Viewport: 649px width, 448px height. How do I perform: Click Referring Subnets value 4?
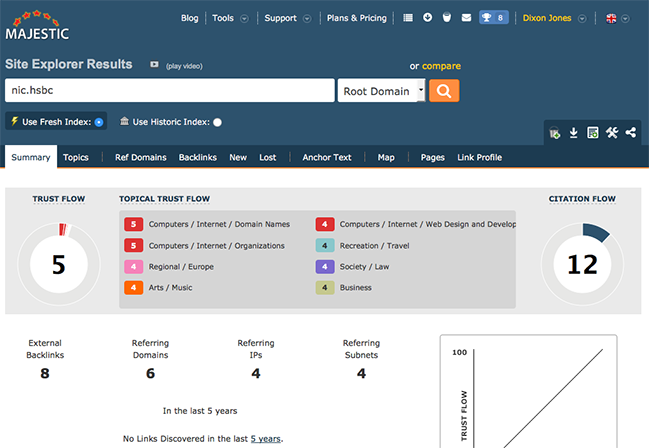361,373
